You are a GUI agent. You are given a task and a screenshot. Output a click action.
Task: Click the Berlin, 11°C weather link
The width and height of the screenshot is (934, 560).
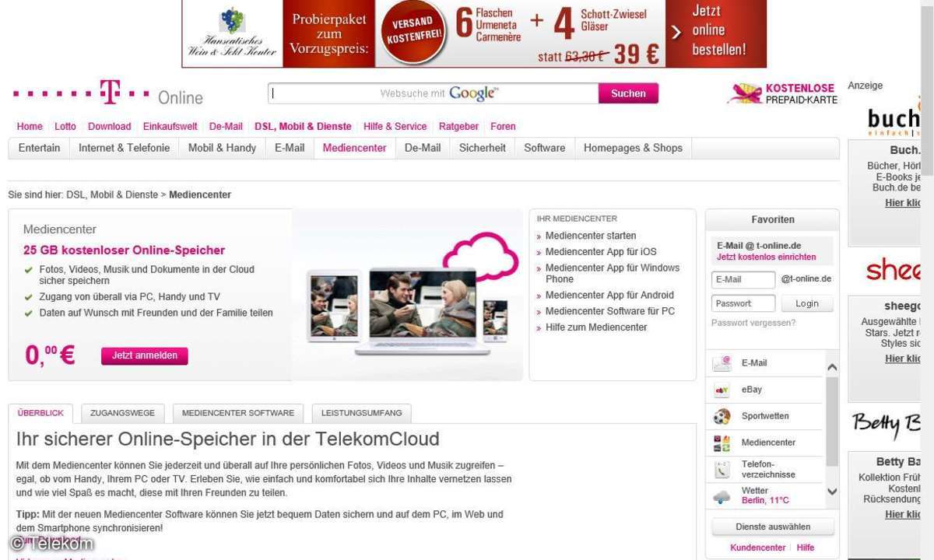[x=765, y=500]
